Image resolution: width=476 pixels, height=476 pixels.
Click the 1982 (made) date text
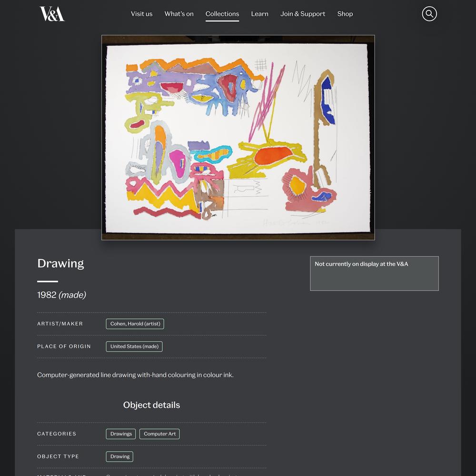(x=61, y=295)
